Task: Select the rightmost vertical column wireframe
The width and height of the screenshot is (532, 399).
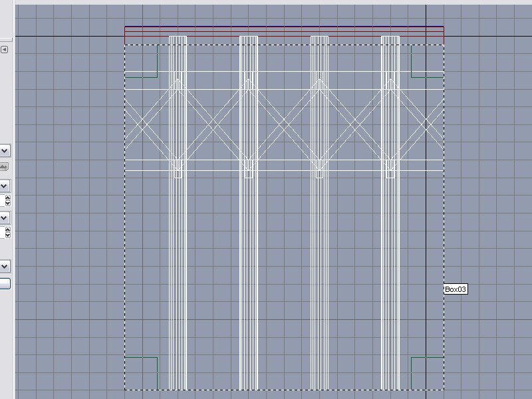Action: click(x=390, y=266)
